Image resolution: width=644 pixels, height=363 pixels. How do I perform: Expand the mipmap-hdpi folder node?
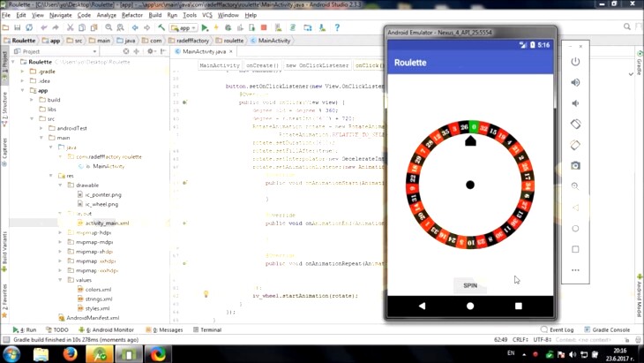coord(60,232)
